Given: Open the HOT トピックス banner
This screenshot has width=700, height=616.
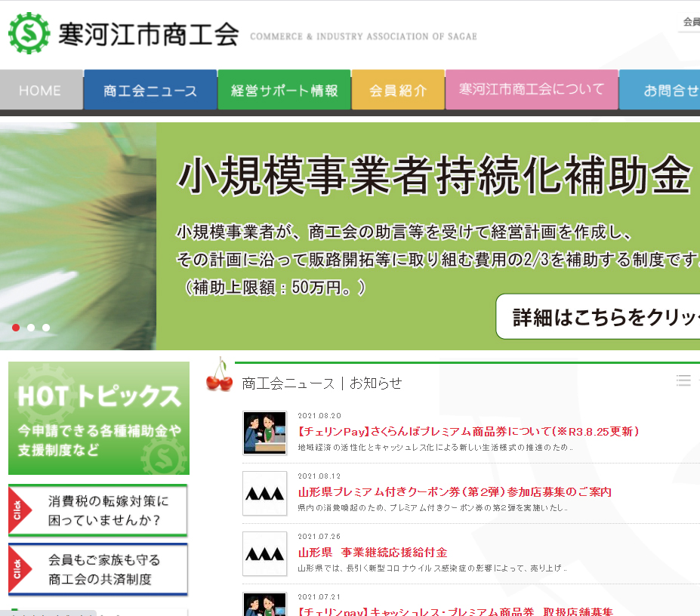Looking at the screenshot, I should pyautogui.click(x=99, y=418).
